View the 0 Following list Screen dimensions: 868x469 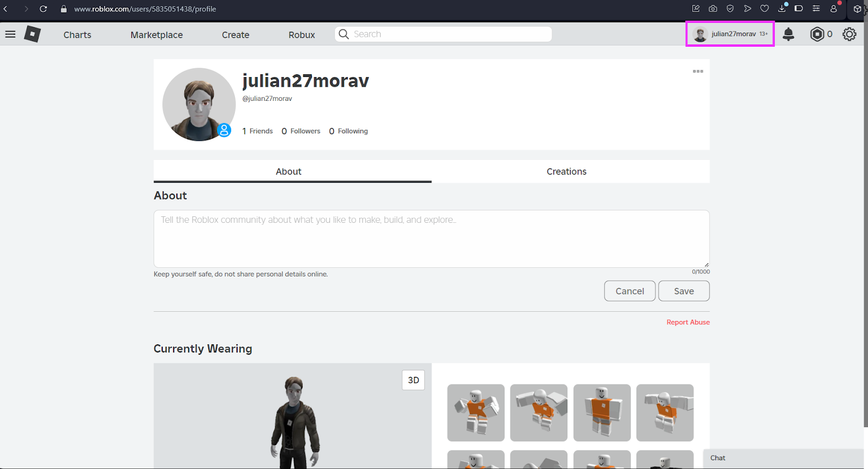pos(348,131)
